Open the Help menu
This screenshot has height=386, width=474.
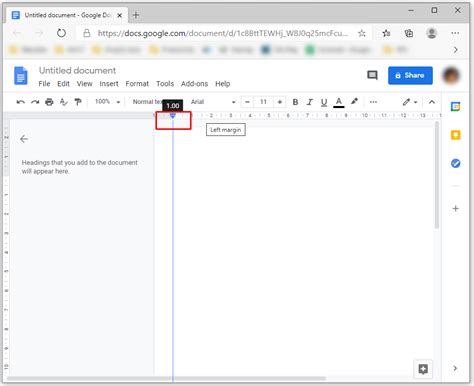[x=222, y=84]
